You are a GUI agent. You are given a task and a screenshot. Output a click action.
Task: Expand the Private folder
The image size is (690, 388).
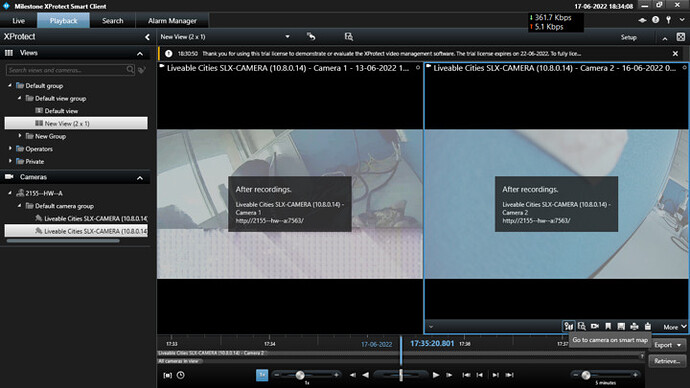(10, 161)
